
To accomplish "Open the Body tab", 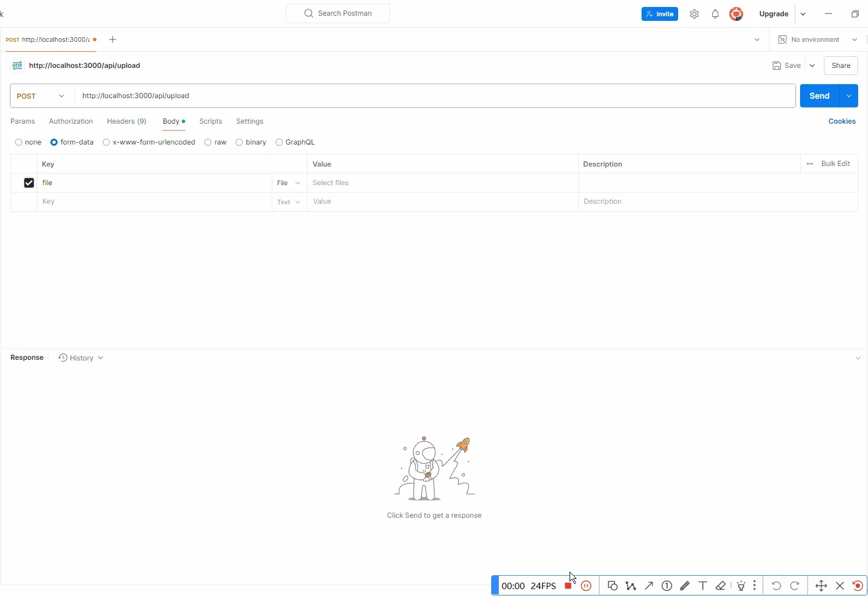I will pos(174,121).
